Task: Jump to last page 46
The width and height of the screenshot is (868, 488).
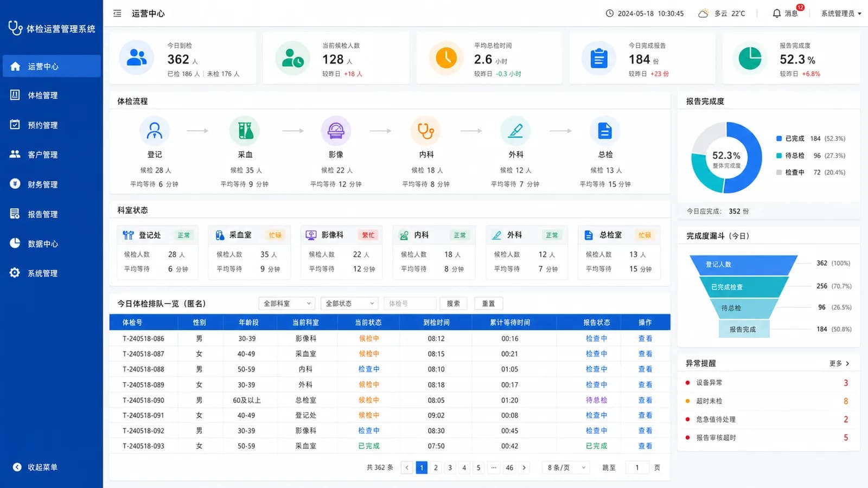Action: click(x=509, y=467)
